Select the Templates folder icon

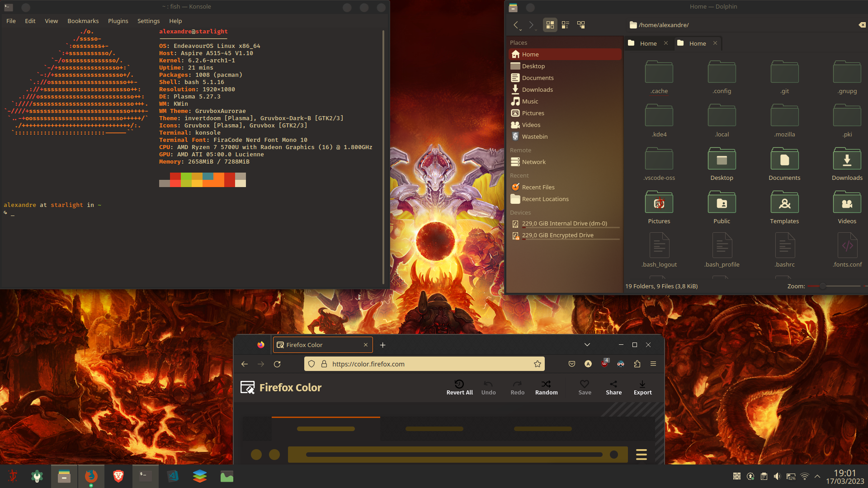(784, 202)
